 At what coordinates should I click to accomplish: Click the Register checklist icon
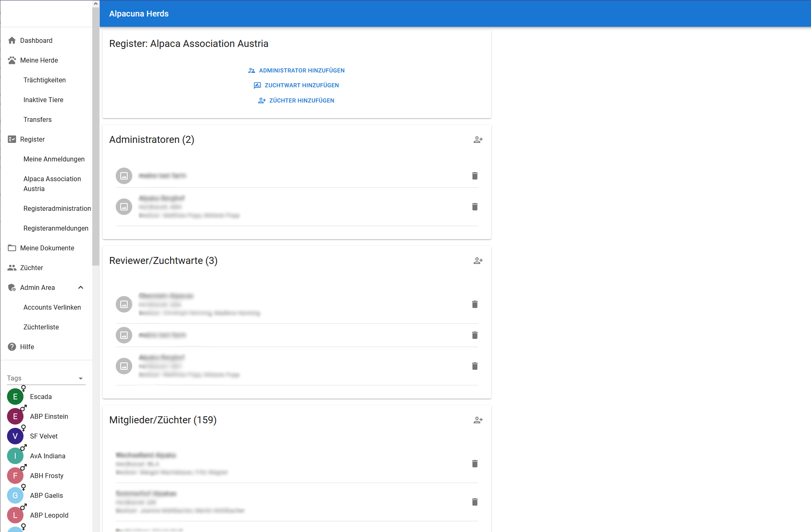12,139
